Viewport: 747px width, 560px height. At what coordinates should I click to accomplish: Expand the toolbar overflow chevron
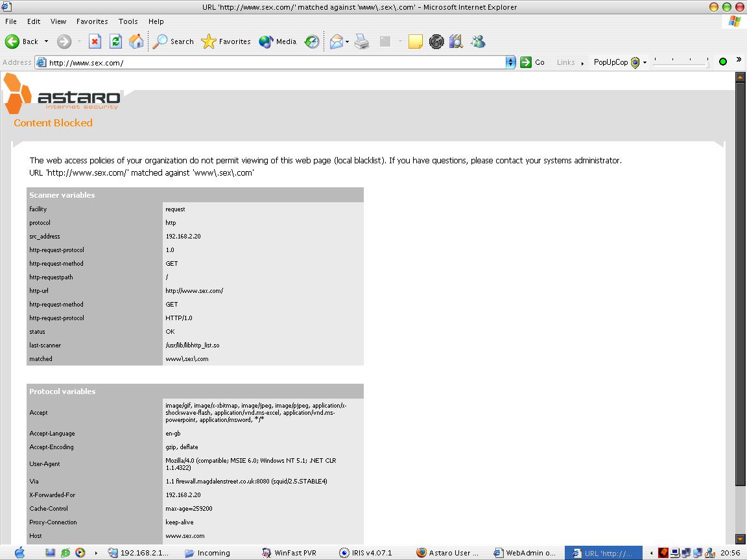[x=739, y=60]
